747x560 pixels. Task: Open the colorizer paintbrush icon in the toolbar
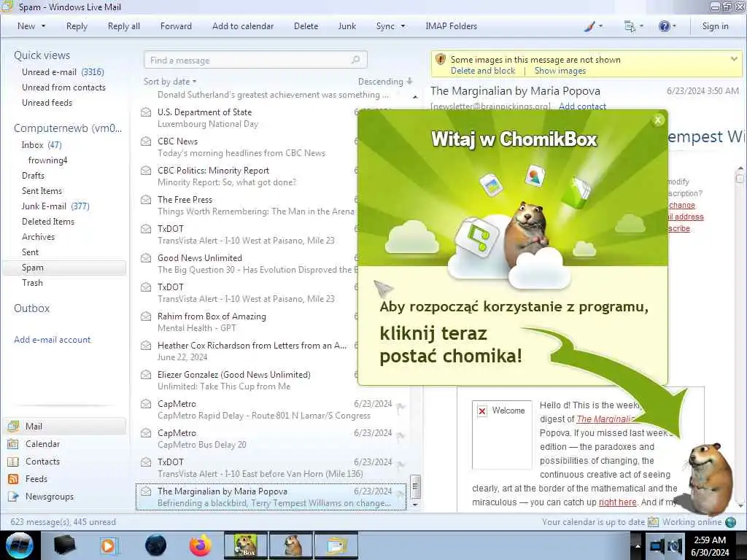589,27
